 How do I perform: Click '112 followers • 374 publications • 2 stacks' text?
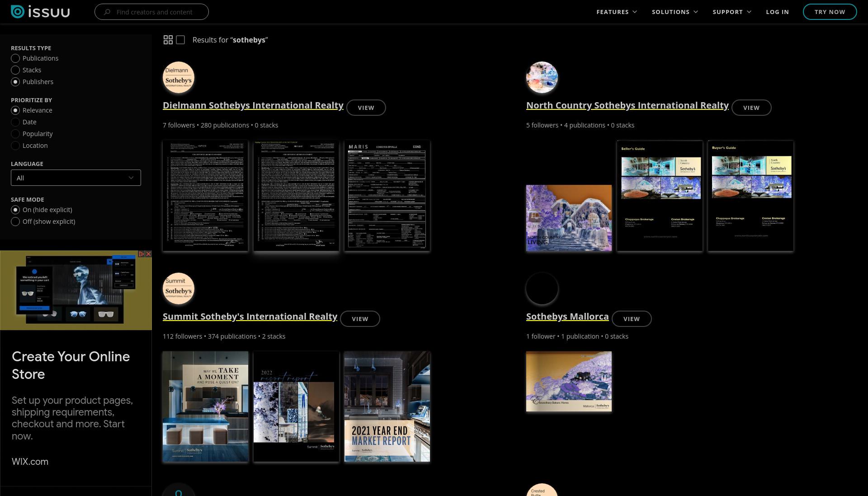(x=224, y=336)
